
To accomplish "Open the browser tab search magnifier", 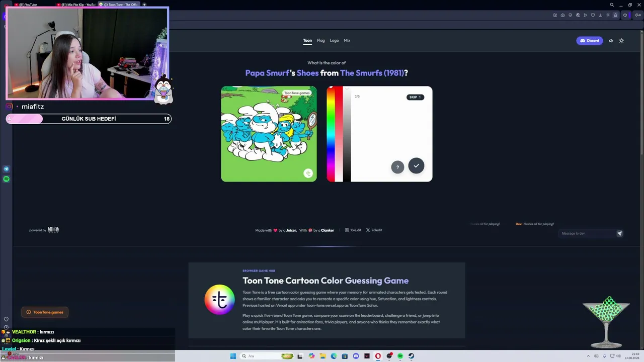I will (x=612, y=5).
